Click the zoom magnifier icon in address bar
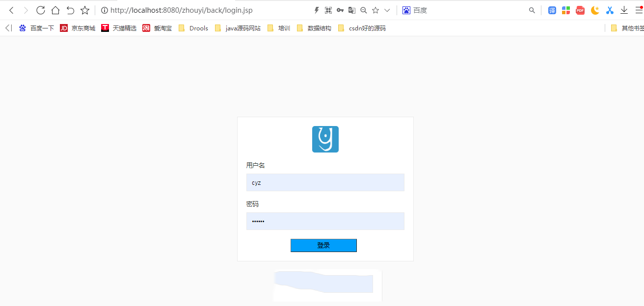644x306 pixels. tap(364, 10)
